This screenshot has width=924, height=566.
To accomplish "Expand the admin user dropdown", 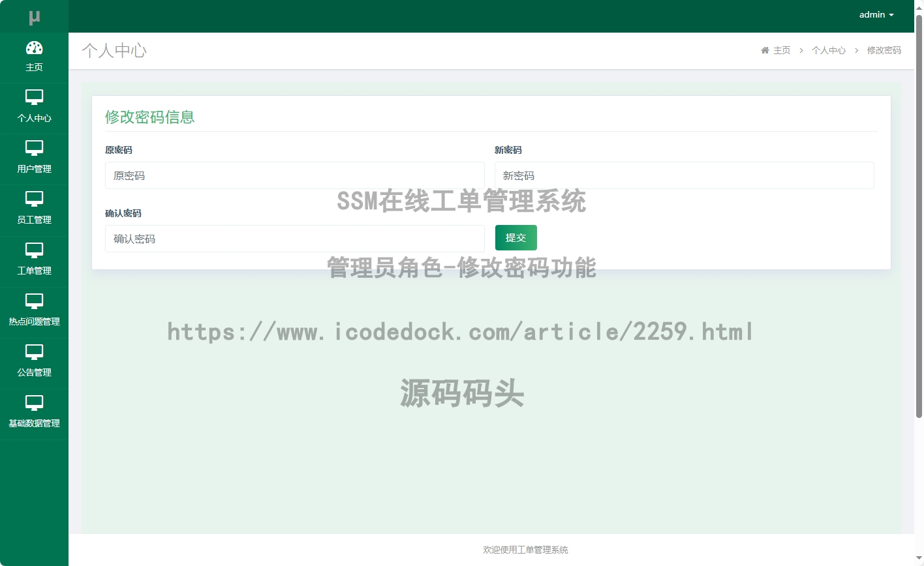I will coord(876,14).
